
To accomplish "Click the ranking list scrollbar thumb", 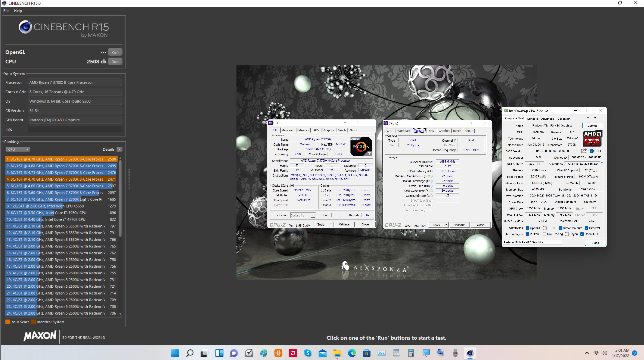I will (120, 198).
